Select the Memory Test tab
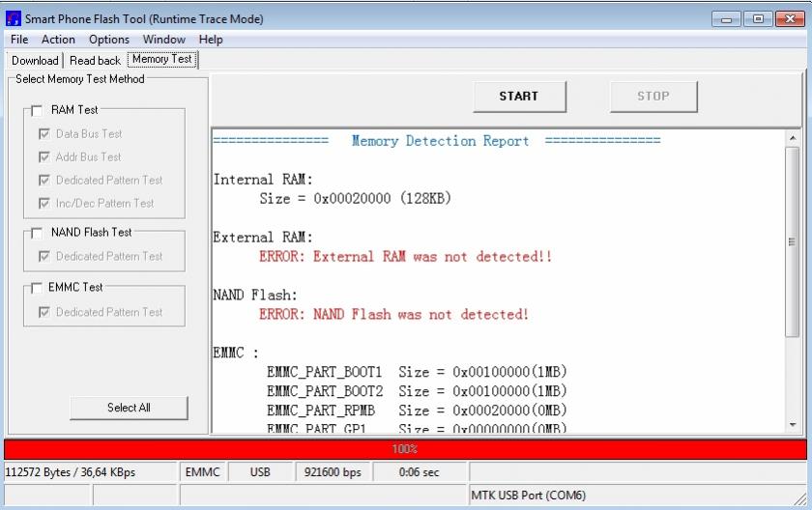The height and width of the screenshot is (510, 812). pos(162,59)
